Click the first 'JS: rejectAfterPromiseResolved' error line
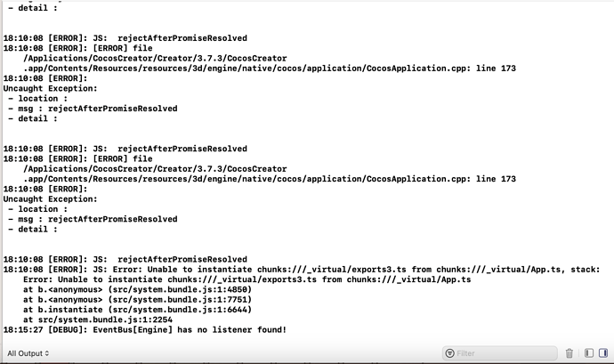This screenshot has height=364, width=614. tap(125, 38)
